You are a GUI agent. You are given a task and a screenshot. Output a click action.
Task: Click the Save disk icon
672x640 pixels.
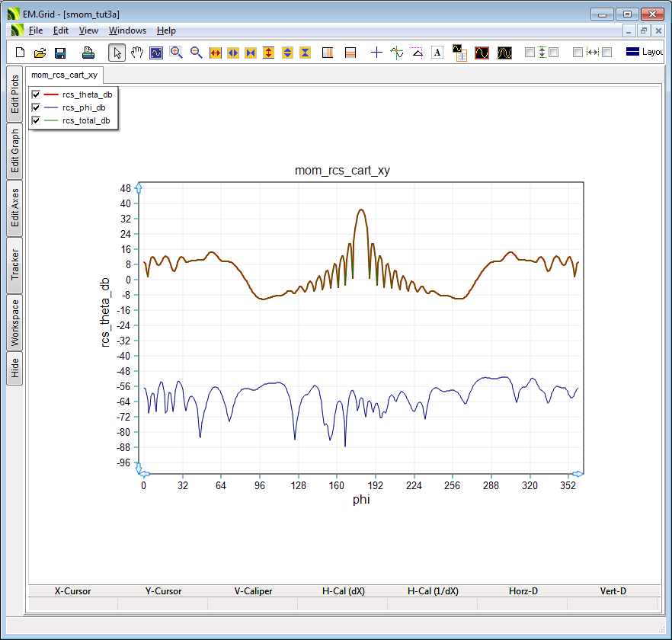[x=60, y=53]
